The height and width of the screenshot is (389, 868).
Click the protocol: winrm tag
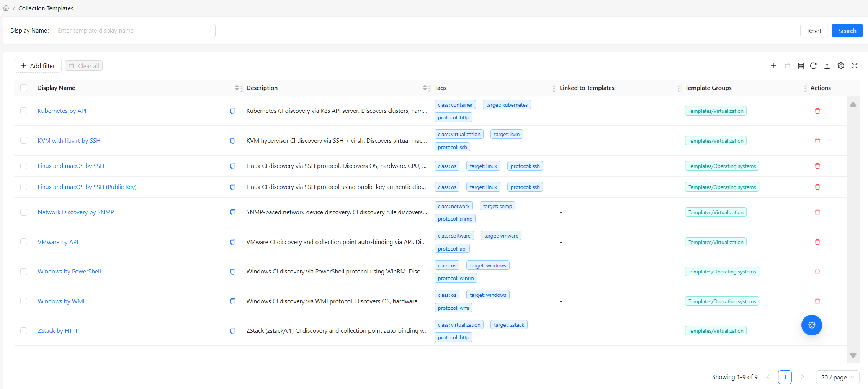tap(456, 278)
